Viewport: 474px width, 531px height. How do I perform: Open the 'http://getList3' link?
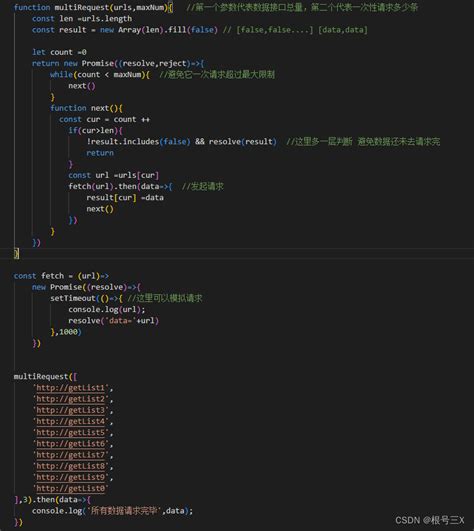point(70,410)
